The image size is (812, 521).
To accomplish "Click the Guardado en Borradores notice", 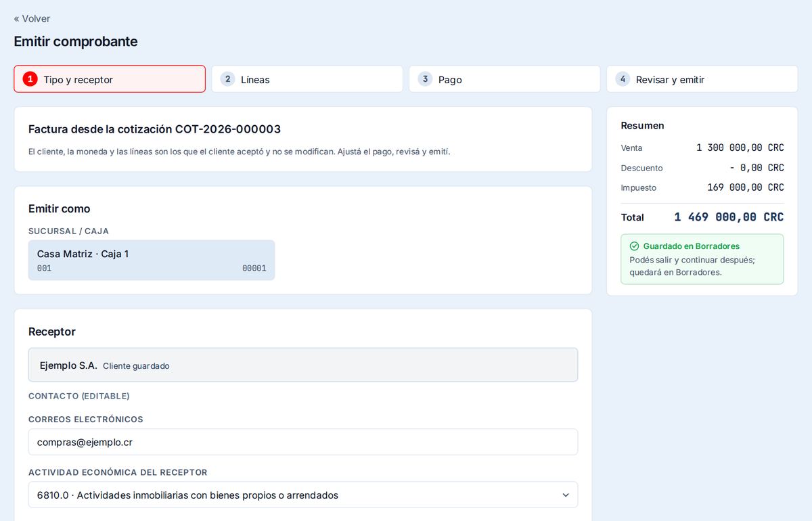I will 702,259.
